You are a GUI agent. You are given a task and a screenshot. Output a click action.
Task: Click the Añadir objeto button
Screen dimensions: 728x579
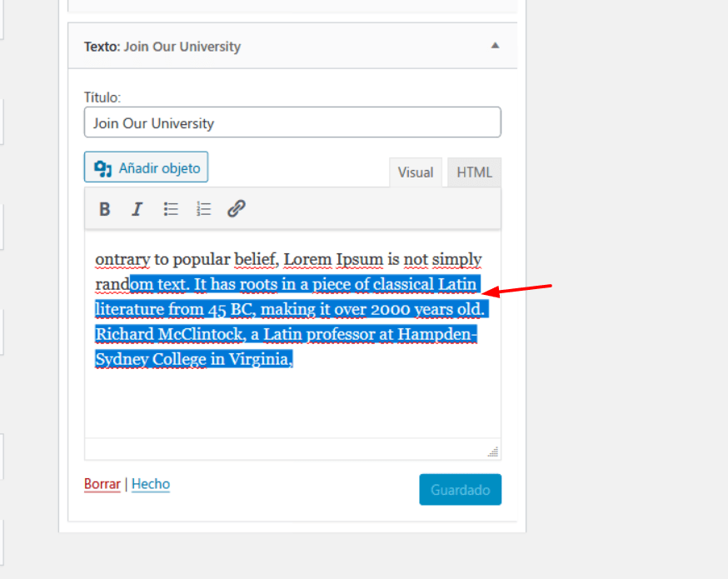pos(147,167)
